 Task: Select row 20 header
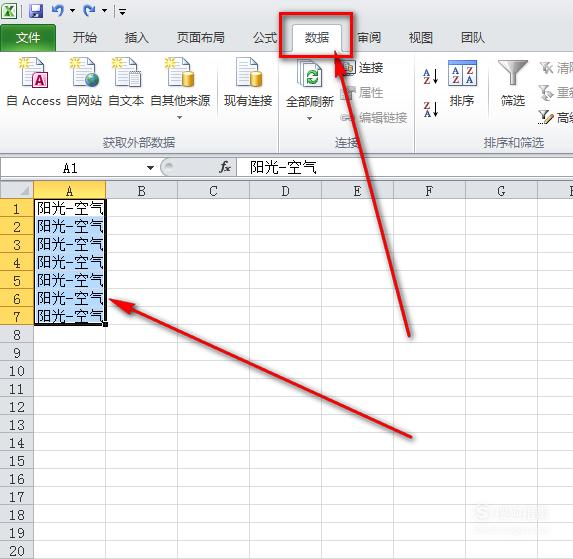(17, 550)
